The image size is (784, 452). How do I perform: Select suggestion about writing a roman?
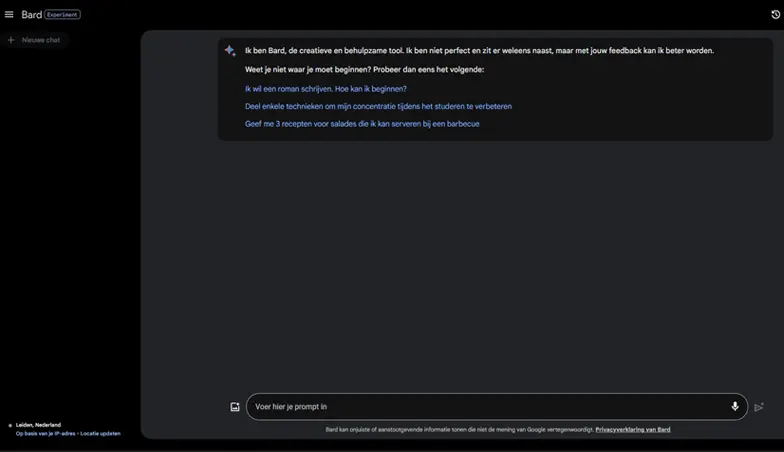326,89
